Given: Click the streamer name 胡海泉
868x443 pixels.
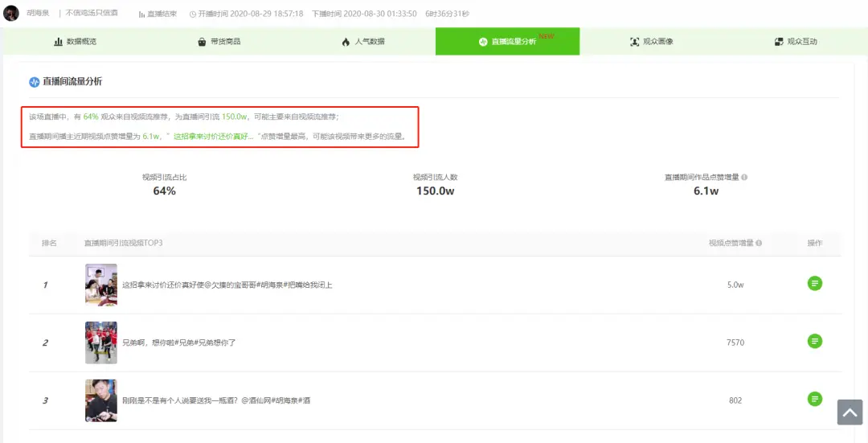Looking at the screenshot, I should click(38, 13).
